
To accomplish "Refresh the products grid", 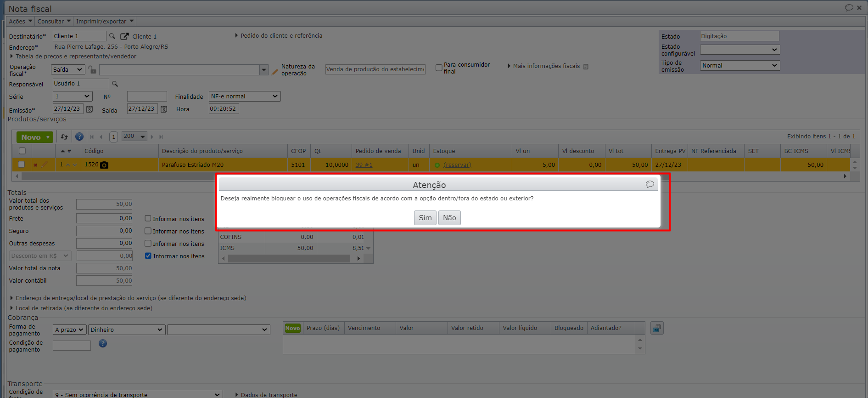I will coord(64,137).
